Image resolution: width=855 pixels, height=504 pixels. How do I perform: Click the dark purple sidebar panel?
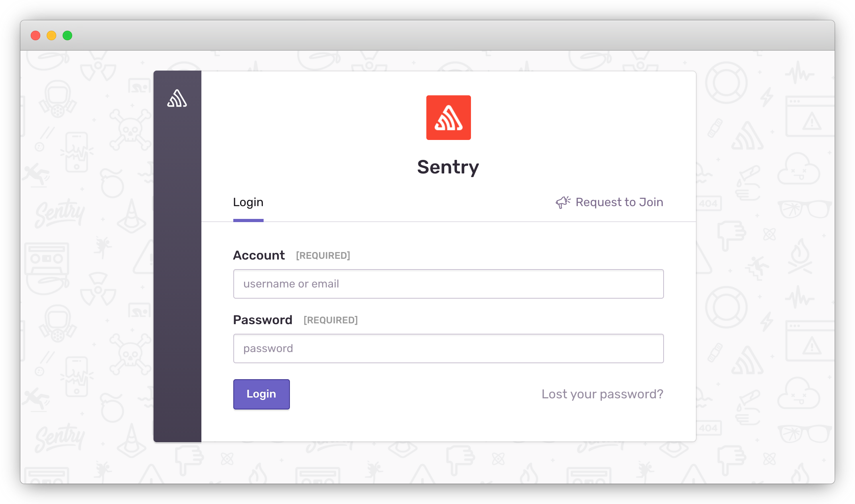tap(177, 279)
